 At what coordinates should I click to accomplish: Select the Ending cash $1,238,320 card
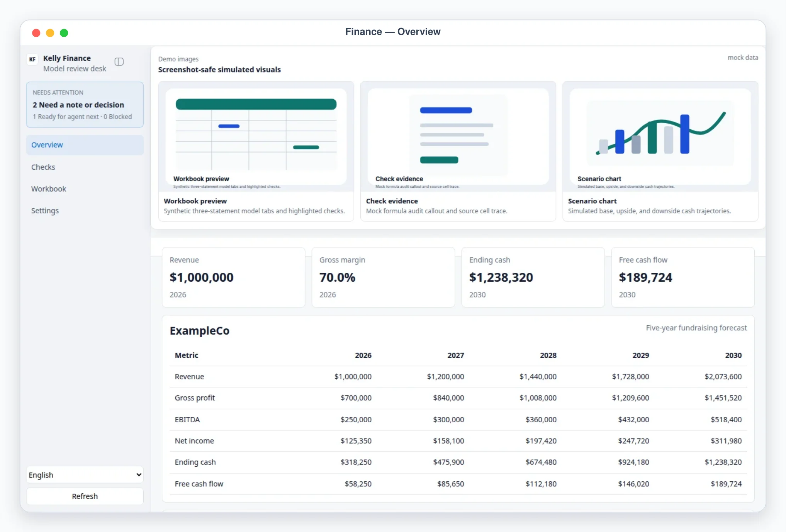pyautogui.click(x=533, y=277)
